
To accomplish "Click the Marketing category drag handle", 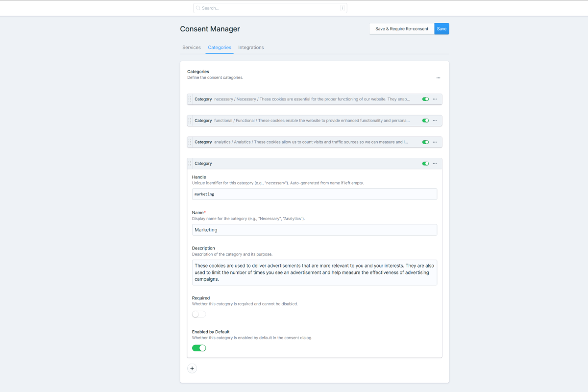I will [x=190, y=163].
